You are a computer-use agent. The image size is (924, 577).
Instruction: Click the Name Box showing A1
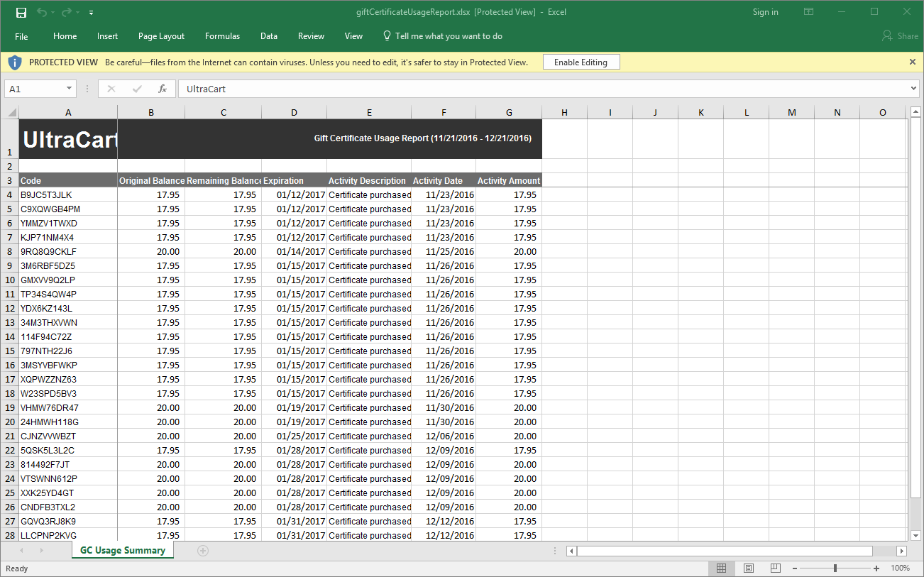[34, 89]
